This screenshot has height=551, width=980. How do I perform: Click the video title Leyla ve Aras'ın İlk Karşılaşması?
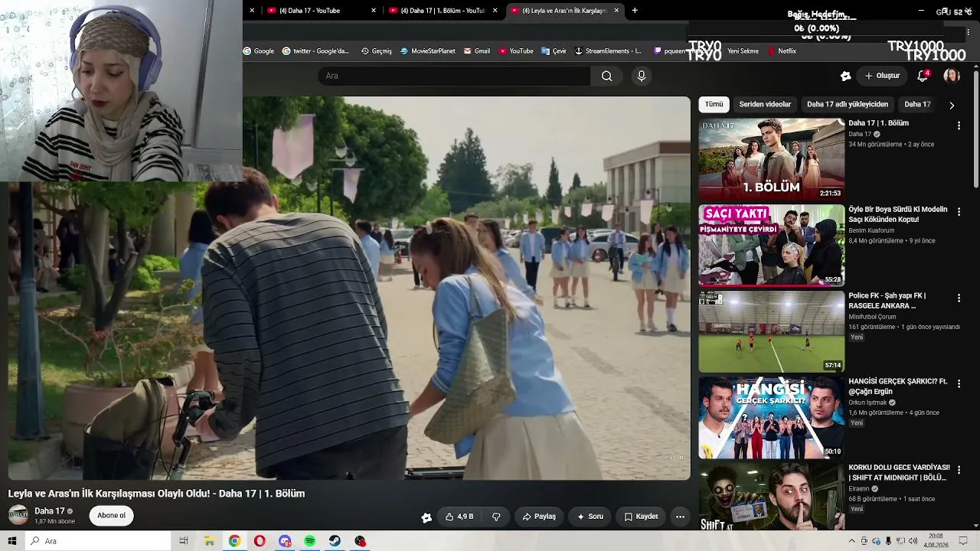[156, 494]
